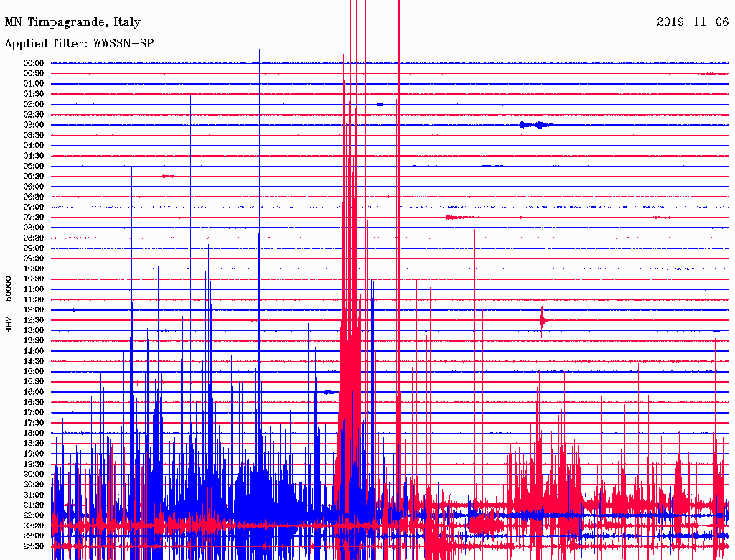Screen dimensions: 735x560
Task: Select the 00:00 time label
Action: [x=34, y=63]
